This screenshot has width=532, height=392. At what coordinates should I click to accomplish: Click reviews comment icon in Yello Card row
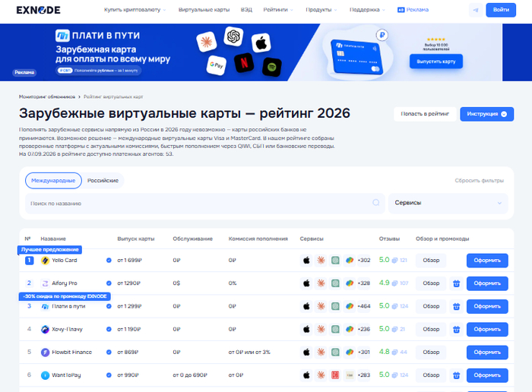click(x=394, y=261)
